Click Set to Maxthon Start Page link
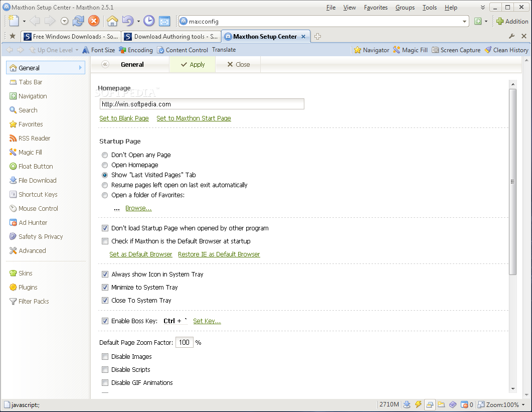Screen dimensions: 532x412 (x=194, y=118)
